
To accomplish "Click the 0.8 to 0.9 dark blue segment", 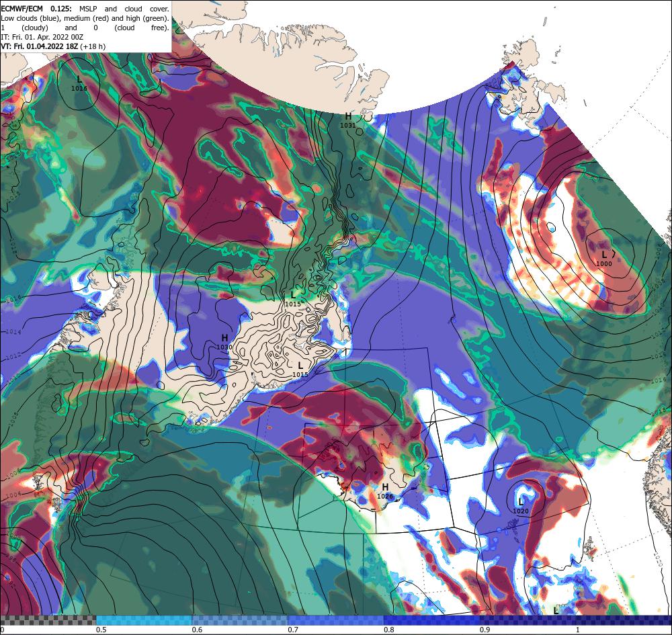I will [432, 620].
